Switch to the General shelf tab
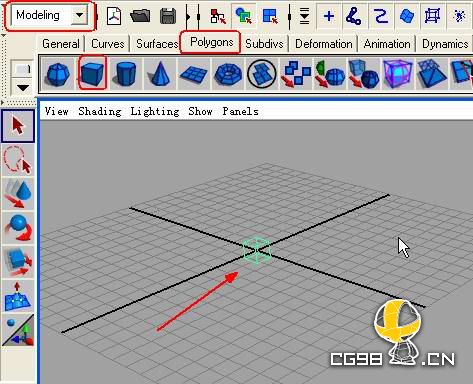Viewport: 473px width, 384px height. click(61, 44)
